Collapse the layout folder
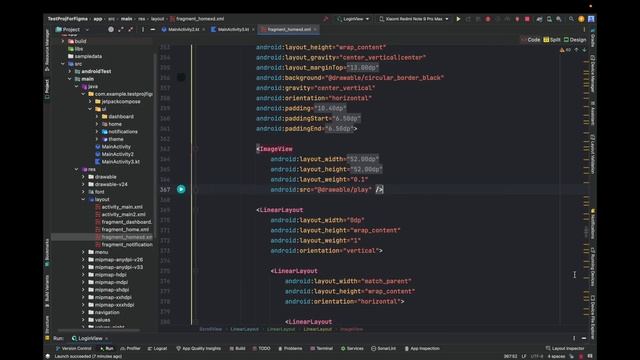This screenshot has width=640, height=360. click(84, 199)
